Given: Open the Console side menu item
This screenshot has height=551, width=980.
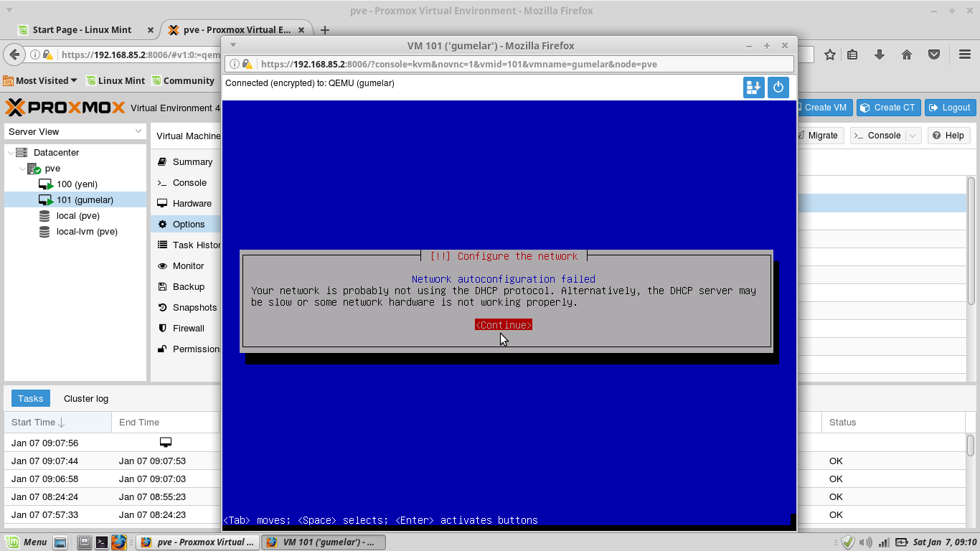Looking at the screenshot, I should coord(189,183).
